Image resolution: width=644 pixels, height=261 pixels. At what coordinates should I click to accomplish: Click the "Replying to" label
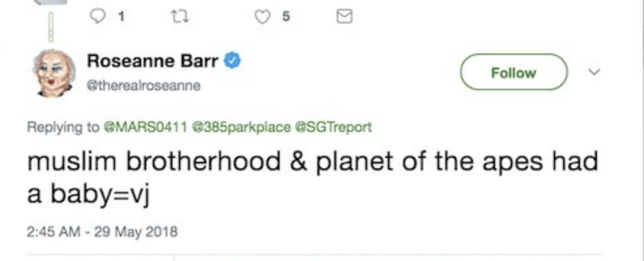[x=62, y=127]
